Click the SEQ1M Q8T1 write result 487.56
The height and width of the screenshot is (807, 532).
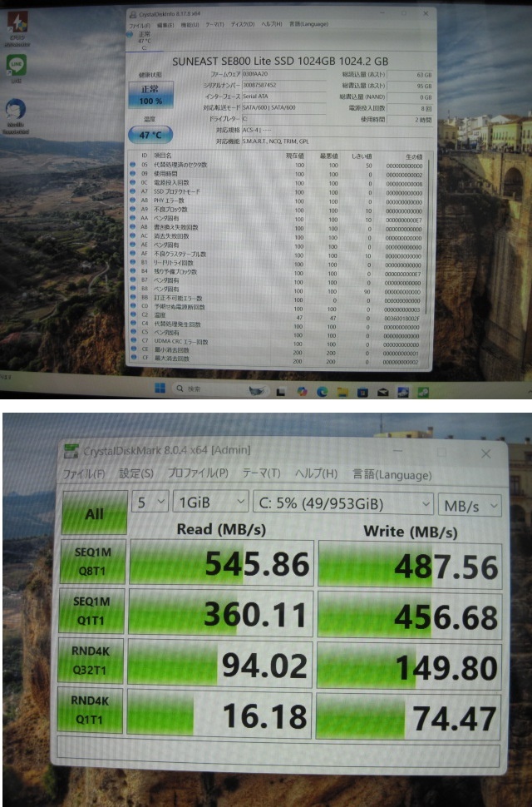click(410, 566)
